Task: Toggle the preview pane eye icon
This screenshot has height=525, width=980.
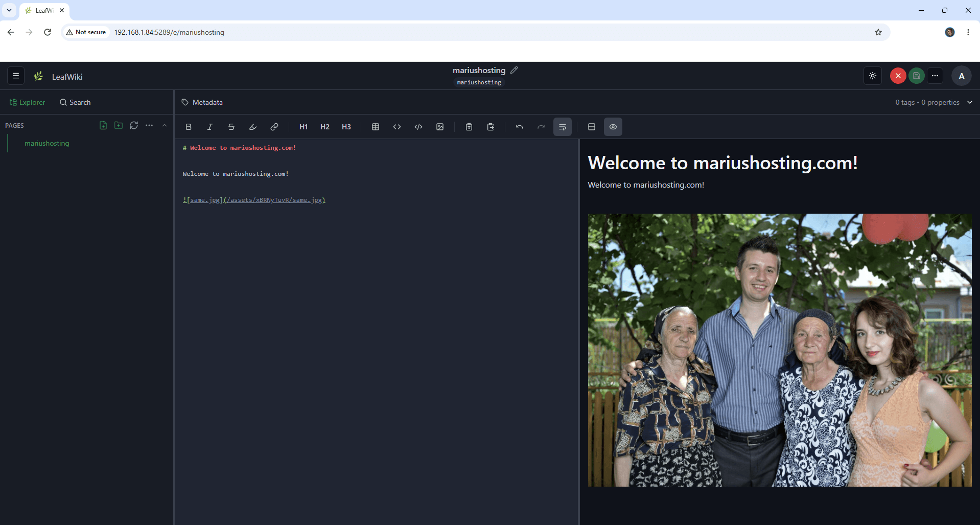Action: tap(613, 127)
